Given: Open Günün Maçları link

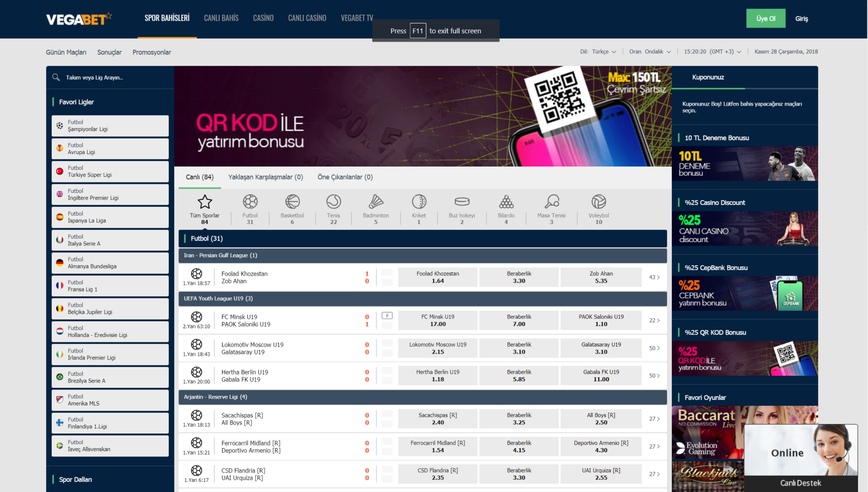Looking at the screenshot, I should click(66, 52).
